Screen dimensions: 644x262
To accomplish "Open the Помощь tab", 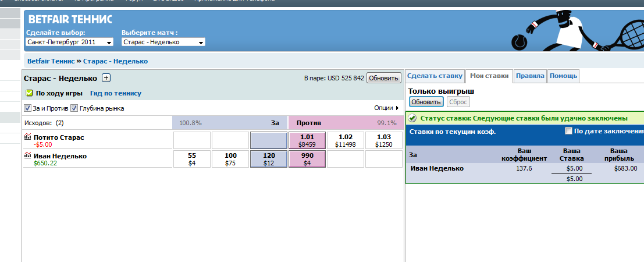I will point(564,76).
